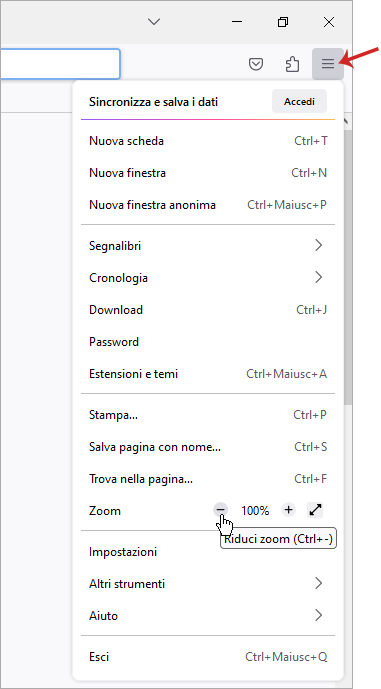Reduce zoom with the minus button

[221, 510]
